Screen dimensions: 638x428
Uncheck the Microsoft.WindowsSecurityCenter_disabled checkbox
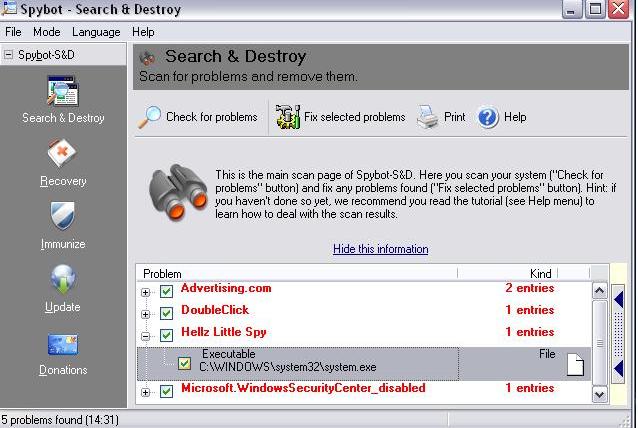click(x=166, y=391)
